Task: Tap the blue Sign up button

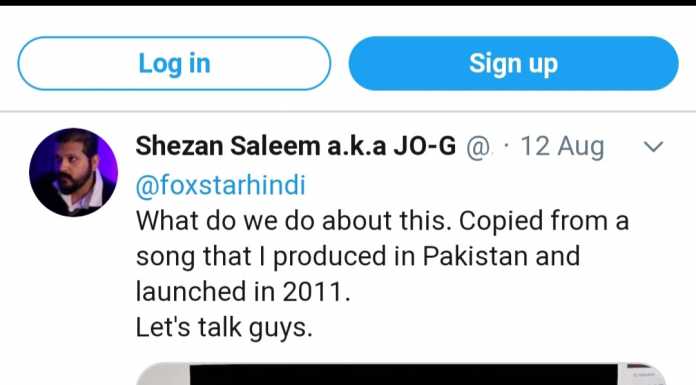Action: click(x=514, y=64)
